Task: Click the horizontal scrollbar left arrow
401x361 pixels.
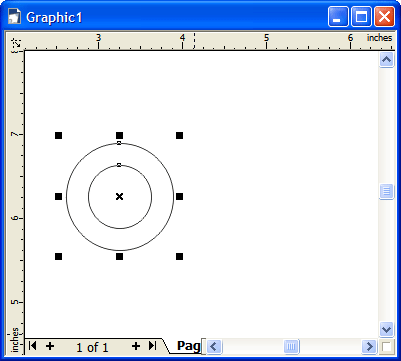Action: (x=214, y=347)
